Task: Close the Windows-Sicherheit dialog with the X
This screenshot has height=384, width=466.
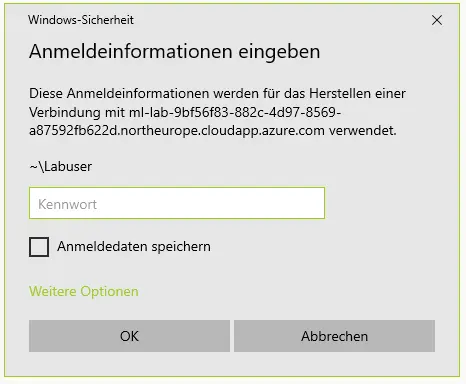Action: (x=437, y=20)
